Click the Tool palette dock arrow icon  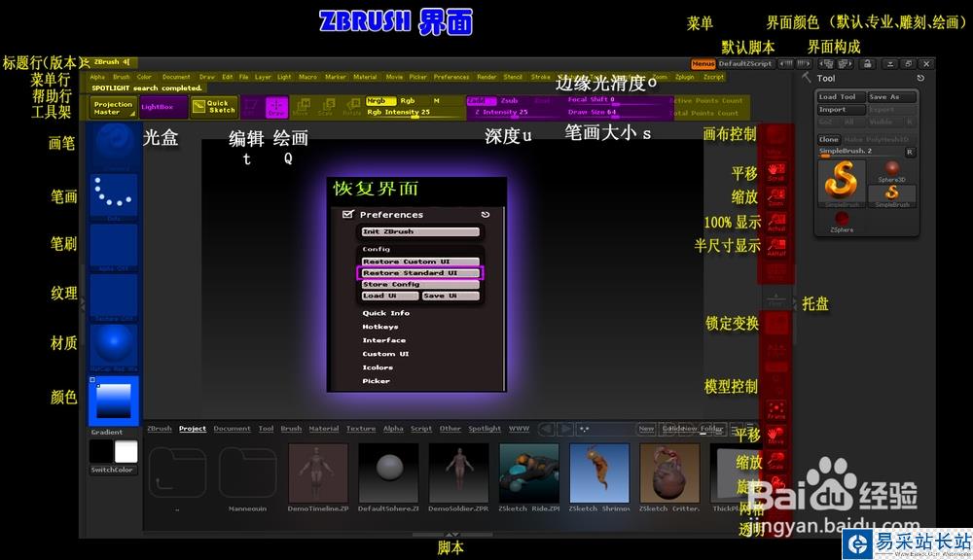tap(920, 78)
